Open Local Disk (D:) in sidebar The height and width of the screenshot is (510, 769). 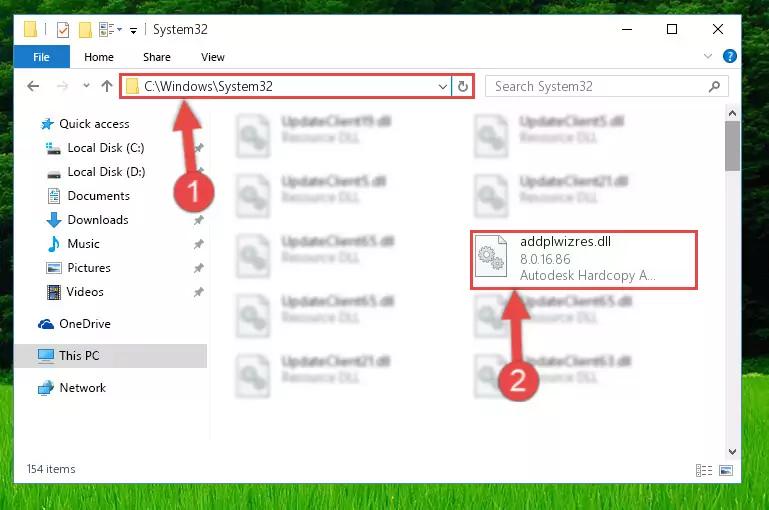[106, 172]
